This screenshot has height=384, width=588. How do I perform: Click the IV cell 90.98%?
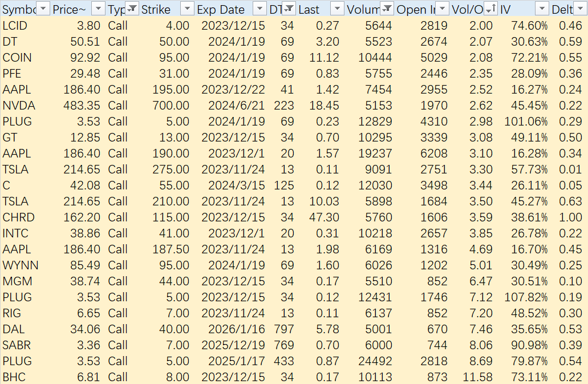[x=529, y=345]
